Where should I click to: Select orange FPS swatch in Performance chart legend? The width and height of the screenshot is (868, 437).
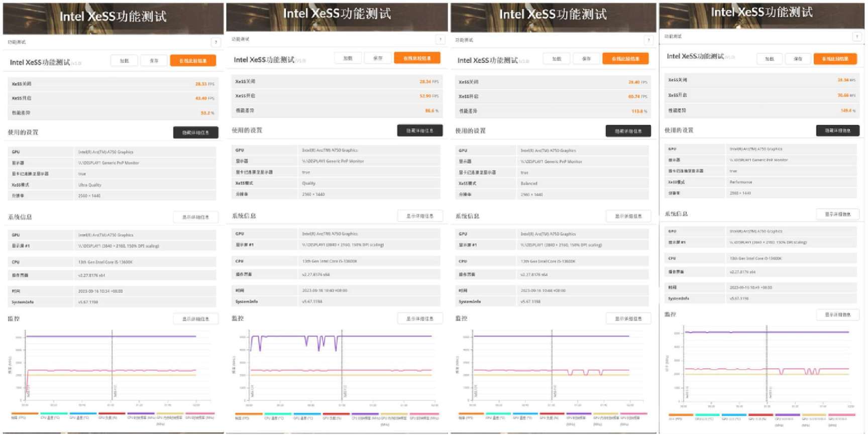[681, 415]
